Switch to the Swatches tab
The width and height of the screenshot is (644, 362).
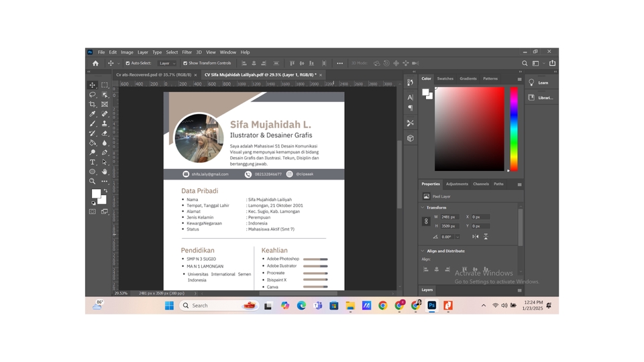(445, 78)
